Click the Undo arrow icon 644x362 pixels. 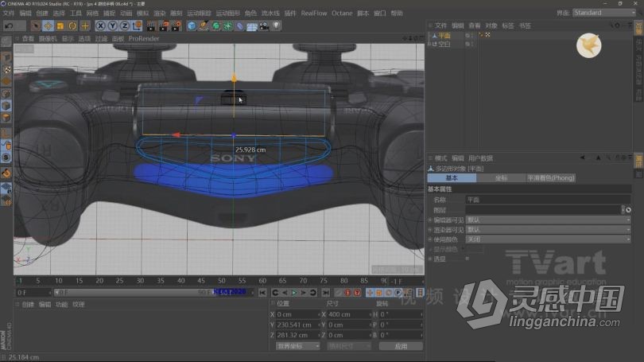[9, 26]
